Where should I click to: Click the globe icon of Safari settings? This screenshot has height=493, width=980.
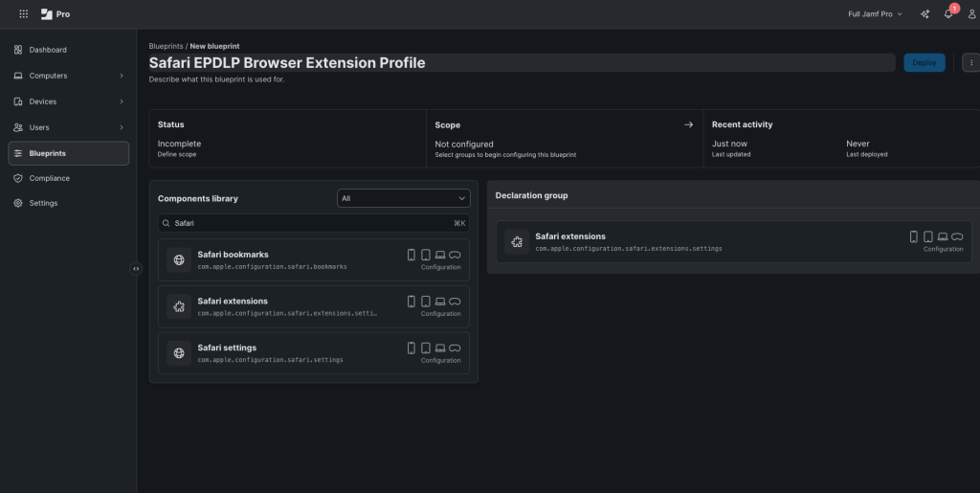click(x=179, y=353)
